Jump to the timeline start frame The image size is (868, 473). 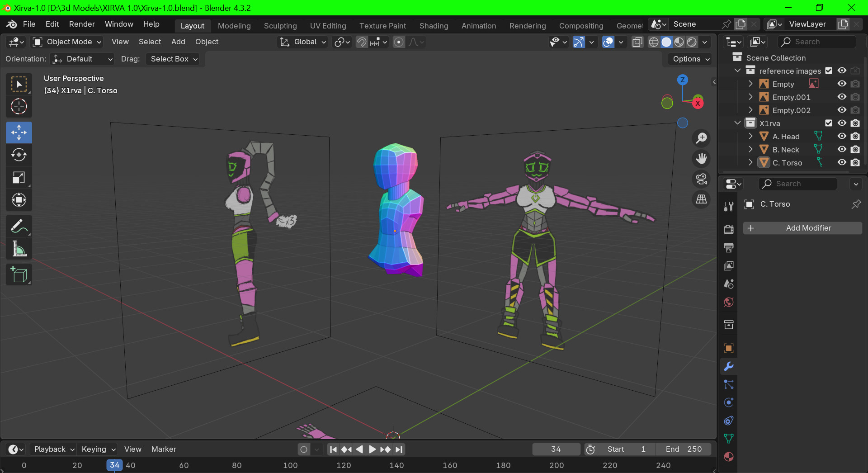[333, 449]
